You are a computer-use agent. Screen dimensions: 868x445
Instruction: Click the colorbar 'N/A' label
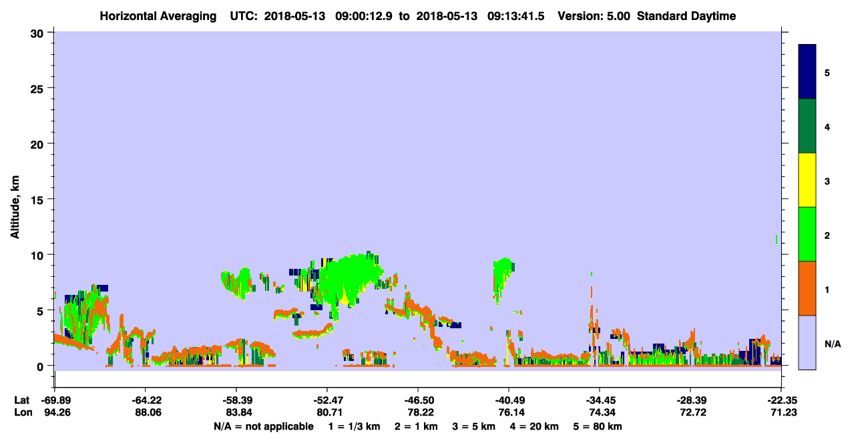[832, 344]
